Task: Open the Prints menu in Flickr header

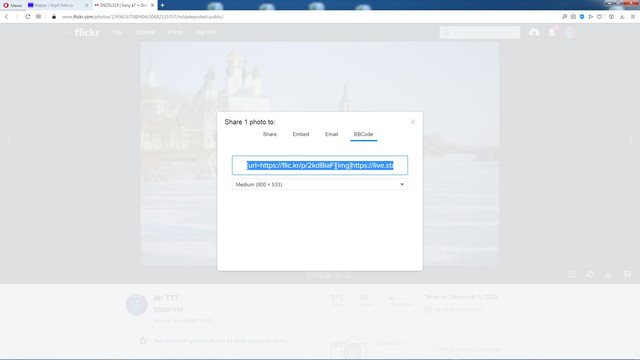Action: pyautogui.click(x=175, y=32)
